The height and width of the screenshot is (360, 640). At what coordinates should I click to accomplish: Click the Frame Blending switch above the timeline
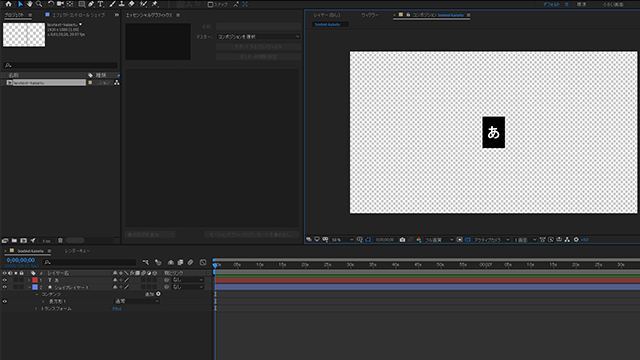click(180, 262)
